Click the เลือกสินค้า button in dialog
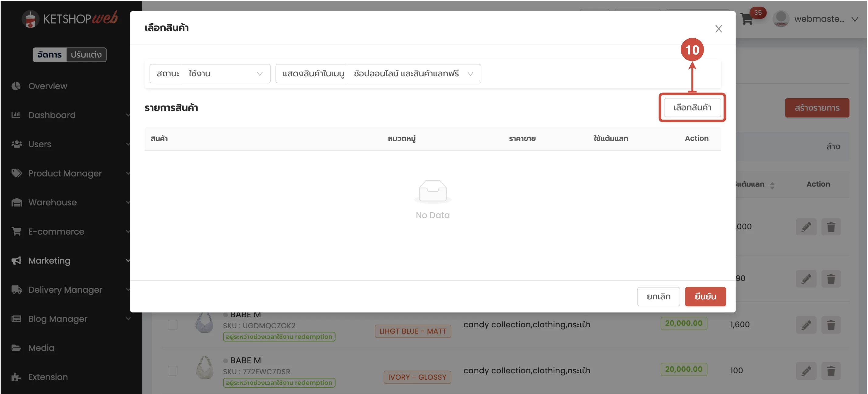The height and width of the screenshot is (394, 868). pyautogui.click(x=692, y=107)
